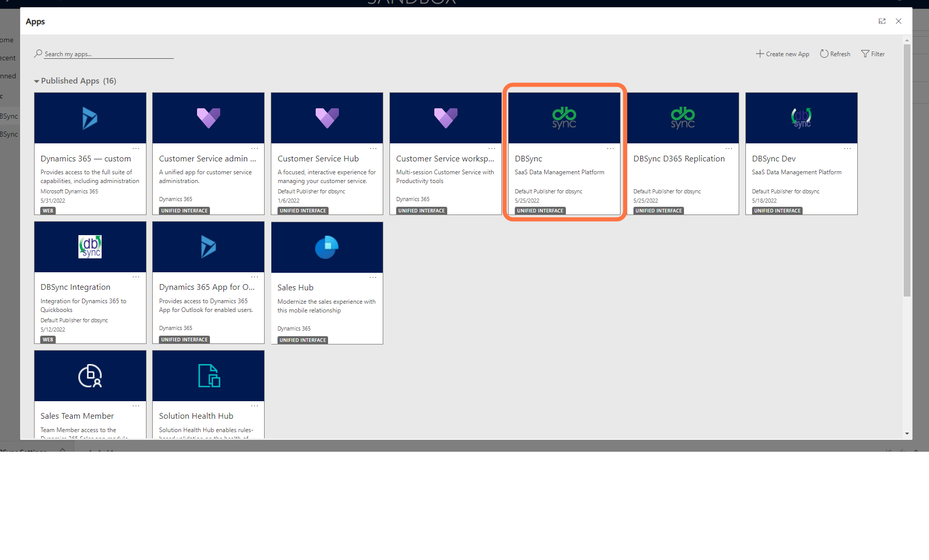Viewport: 929px width, 560px height.
Task: Click the scrollbar down arrow
Action: point(907,434)
